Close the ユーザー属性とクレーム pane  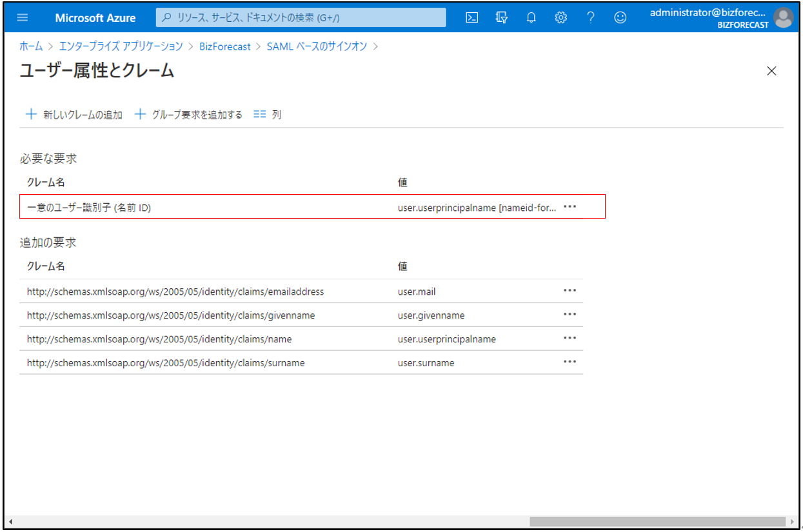(x=771, y=72)
